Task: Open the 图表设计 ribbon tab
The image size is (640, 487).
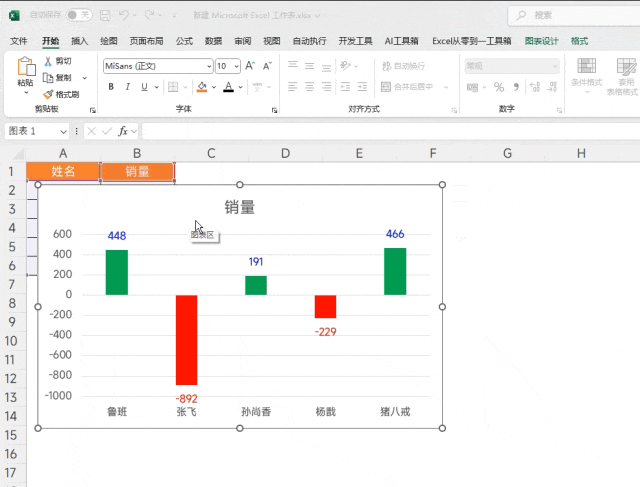Action: (541, 41)
